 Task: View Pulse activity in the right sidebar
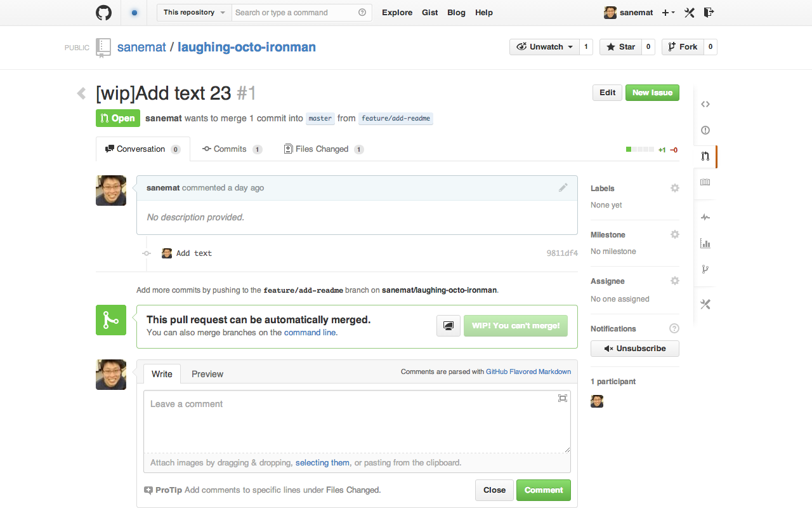point(705,217)
